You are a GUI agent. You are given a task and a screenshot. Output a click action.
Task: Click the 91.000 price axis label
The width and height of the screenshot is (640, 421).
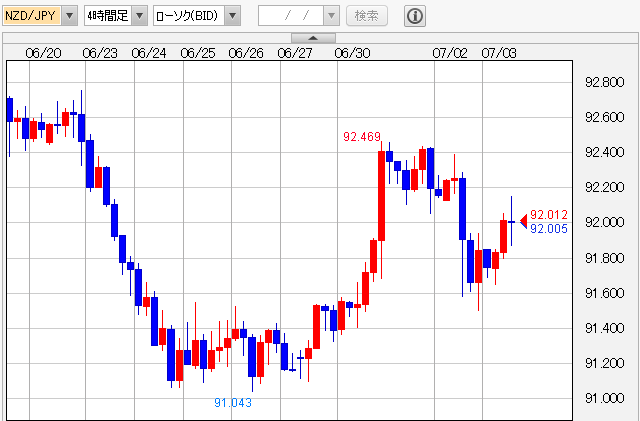[604, 398]
